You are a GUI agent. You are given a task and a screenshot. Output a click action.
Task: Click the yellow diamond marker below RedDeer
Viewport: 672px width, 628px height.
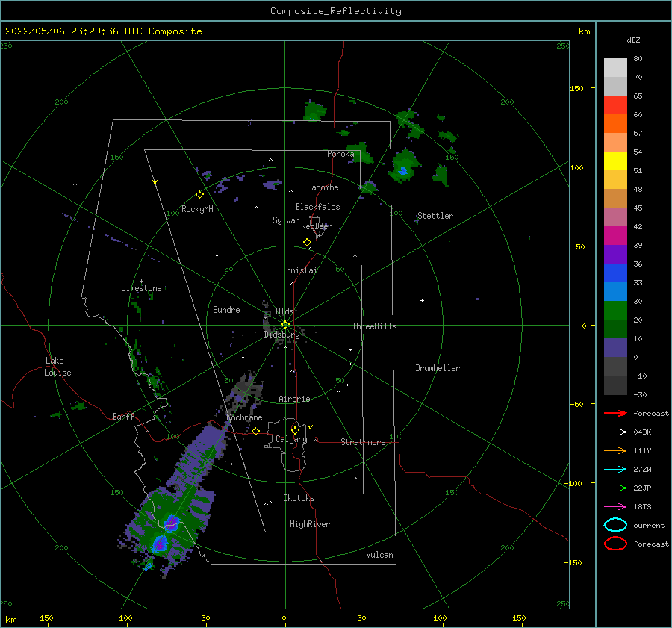point(307,243)
